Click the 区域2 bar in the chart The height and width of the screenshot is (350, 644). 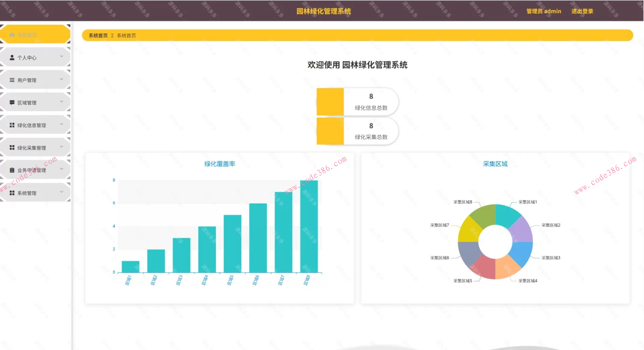(156, 261)
